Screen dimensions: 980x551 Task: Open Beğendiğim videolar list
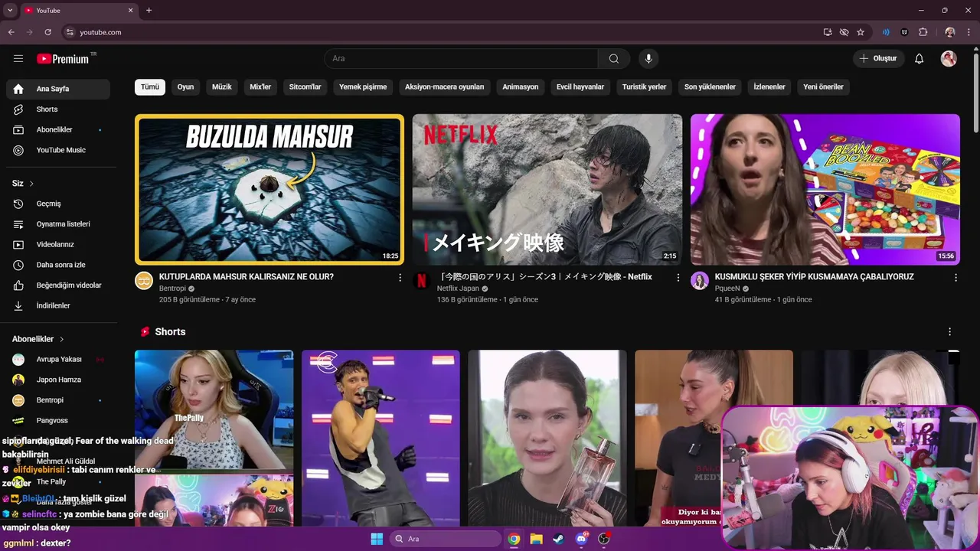tap(58, 285)
